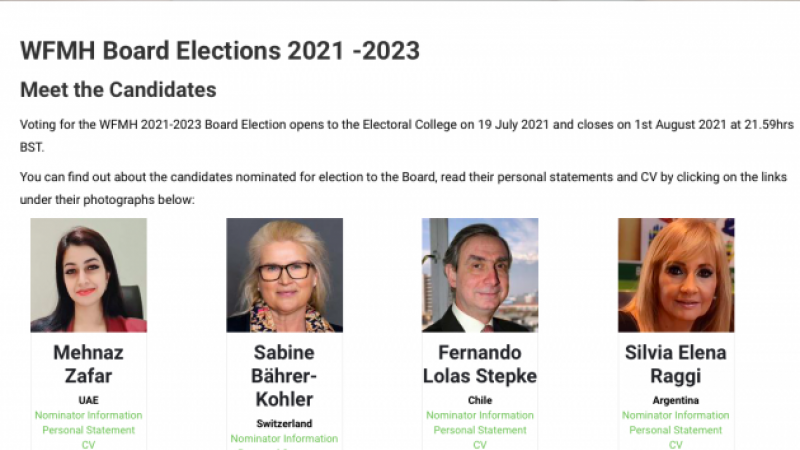The image size is (800, 450).
Task: Click the name Mehnaz Zafar
Action: (x=88, y=364)
